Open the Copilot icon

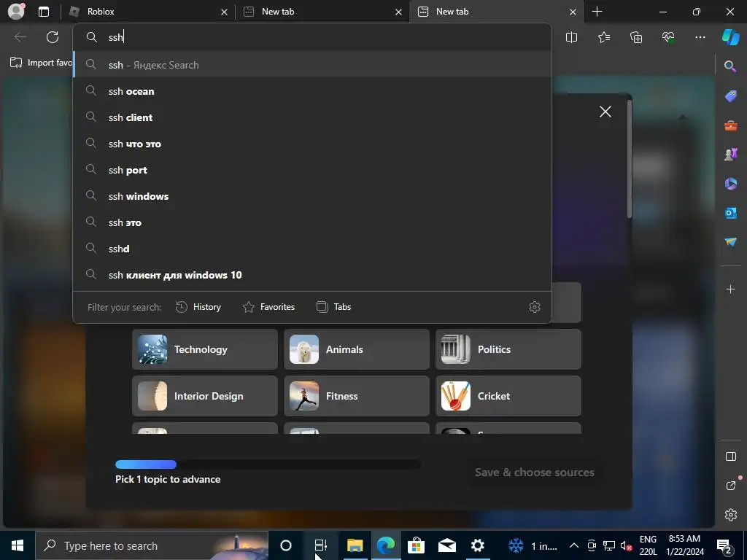pos(730,37)
